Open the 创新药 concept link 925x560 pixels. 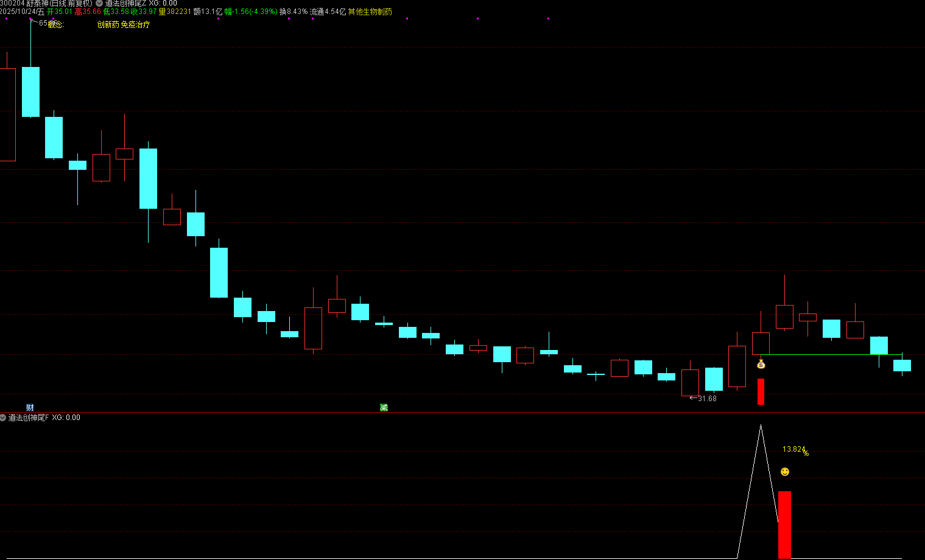click(x=108, y=25)
